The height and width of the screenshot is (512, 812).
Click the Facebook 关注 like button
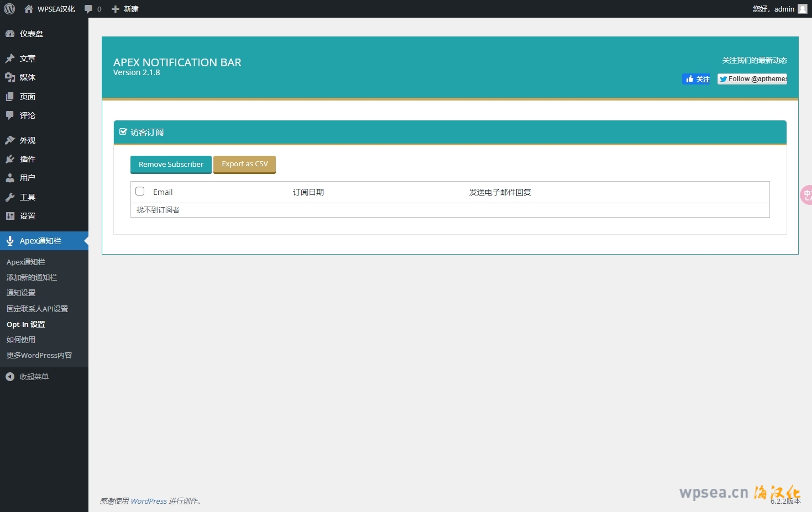696,79
